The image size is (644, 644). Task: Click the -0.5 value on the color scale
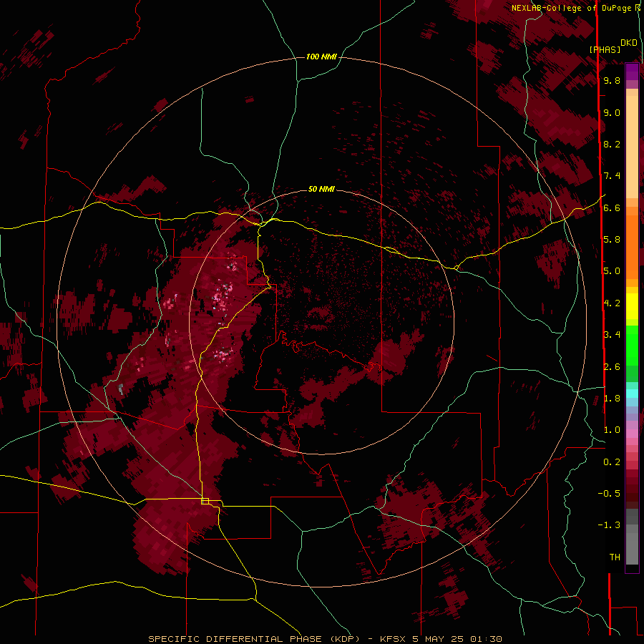pos(609,493)
